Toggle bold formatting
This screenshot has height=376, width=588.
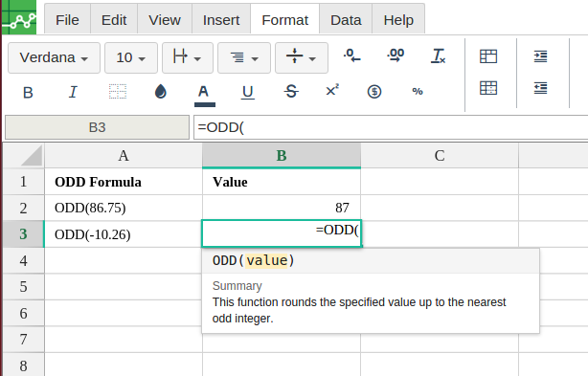click(x=28, y=92)
